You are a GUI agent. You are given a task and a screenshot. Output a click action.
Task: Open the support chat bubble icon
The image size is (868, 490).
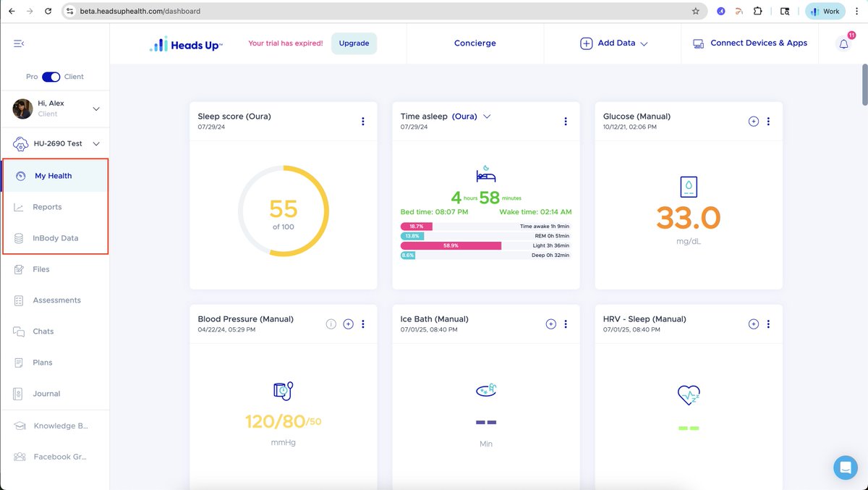point(845,467)
